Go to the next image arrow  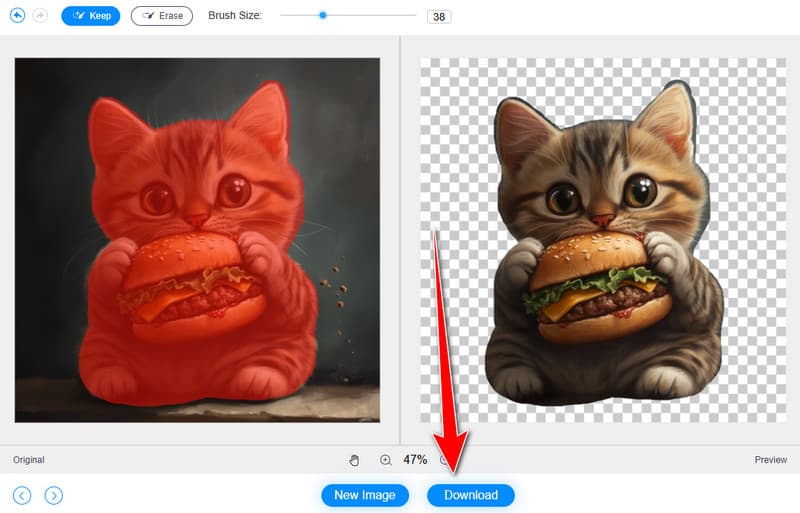[x=54, y=495]
